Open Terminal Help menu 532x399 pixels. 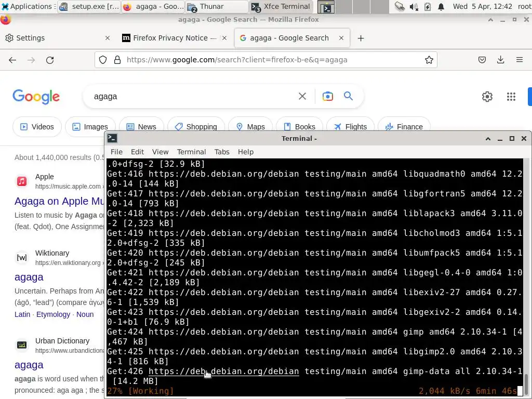[x=246, y=152]
